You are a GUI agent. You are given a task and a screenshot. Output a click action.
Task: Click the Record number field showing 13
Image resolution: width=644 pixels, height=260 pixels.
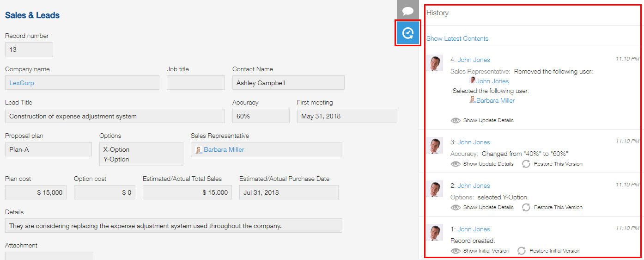point(29,50)
